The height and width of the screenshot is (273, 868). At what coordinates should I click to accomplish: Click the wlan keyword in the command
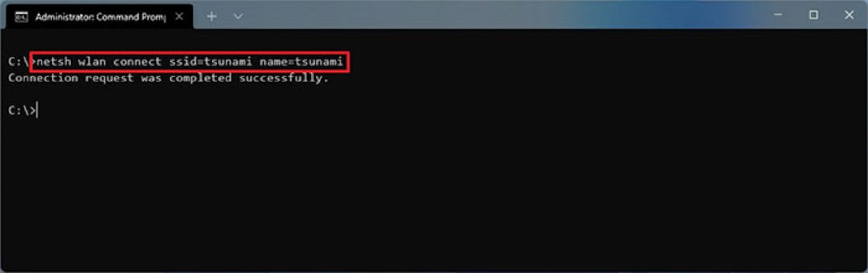click(92, 62)
